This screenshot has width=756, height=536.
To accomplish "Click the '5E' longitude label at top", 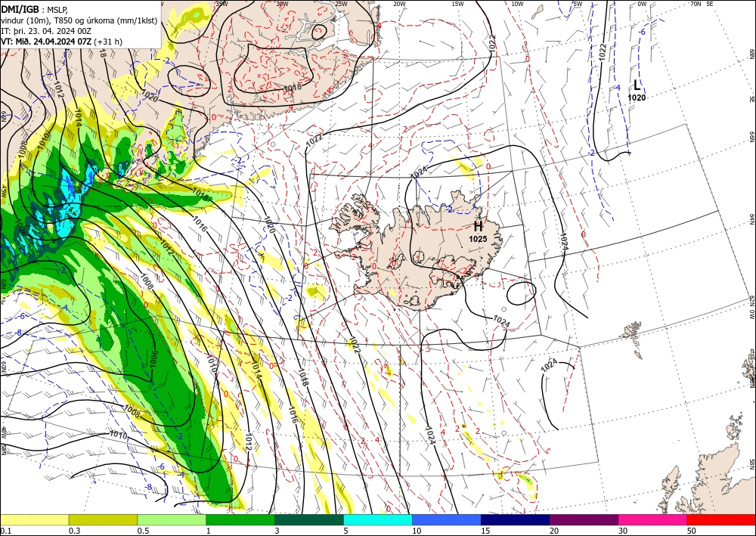I will click(710, 4).
